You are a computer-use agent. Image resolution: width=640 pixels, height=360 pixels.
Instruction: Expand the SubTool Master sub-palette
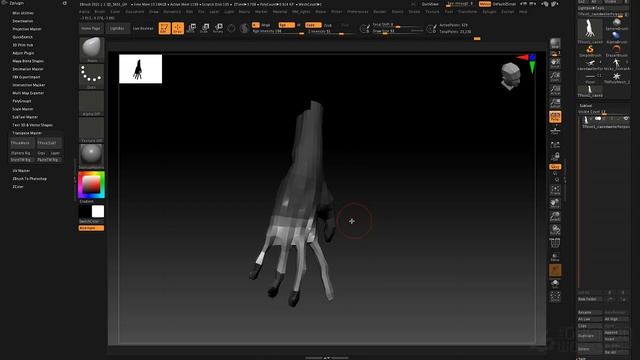tap(25, 117)
